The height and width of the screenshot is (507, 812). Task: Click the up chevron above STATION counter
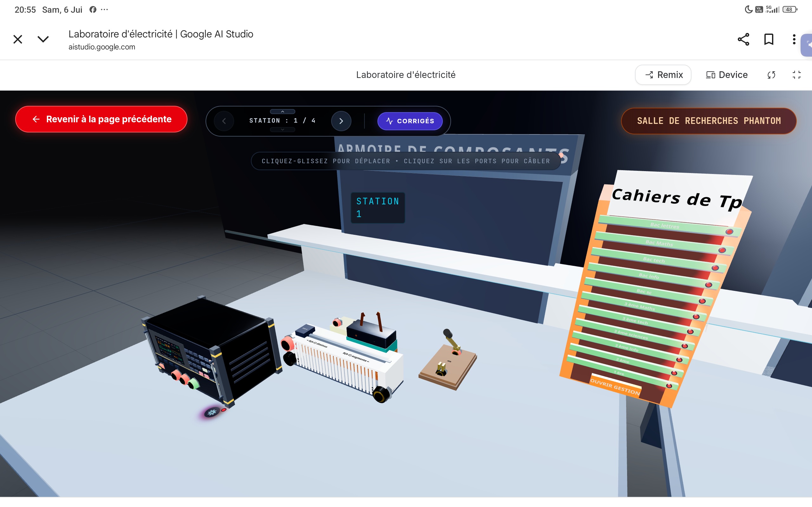click(283, 111)
